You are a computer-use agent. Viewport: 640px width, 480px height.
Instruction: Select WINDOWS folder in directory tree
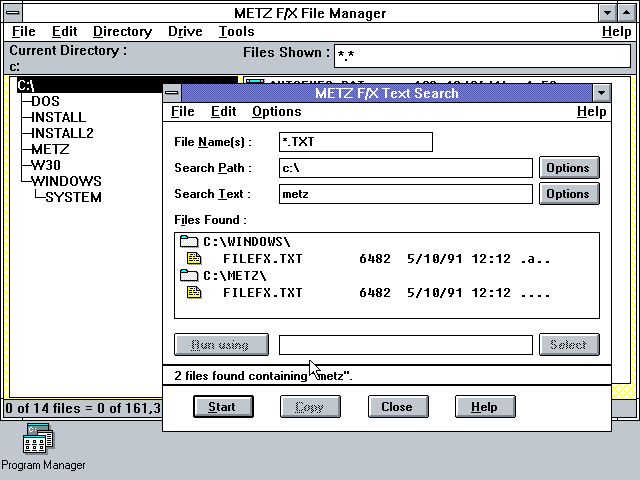click(x=66, y=181)
